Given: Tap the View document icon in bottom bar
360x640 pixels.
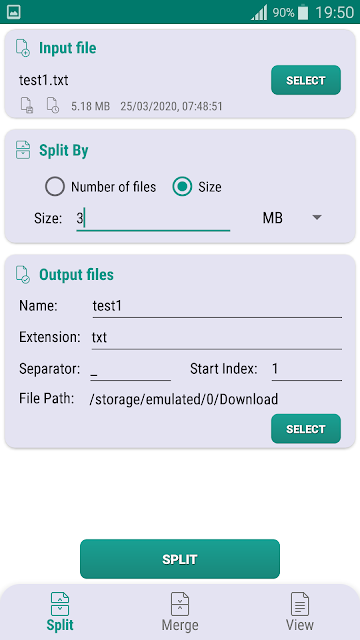Looking at the screenshot, I should 300,604.
